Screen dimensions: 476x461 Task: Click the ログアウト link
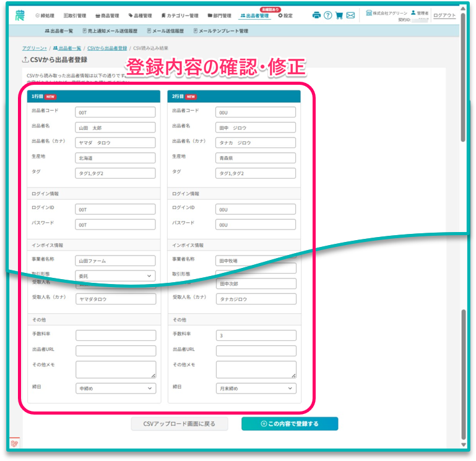point(444,15)
